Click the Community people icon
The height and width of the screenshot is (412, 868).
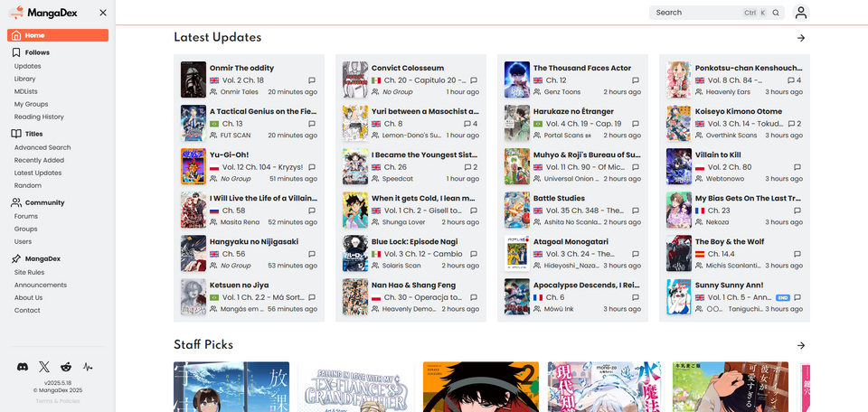click(x=16, y=202)
